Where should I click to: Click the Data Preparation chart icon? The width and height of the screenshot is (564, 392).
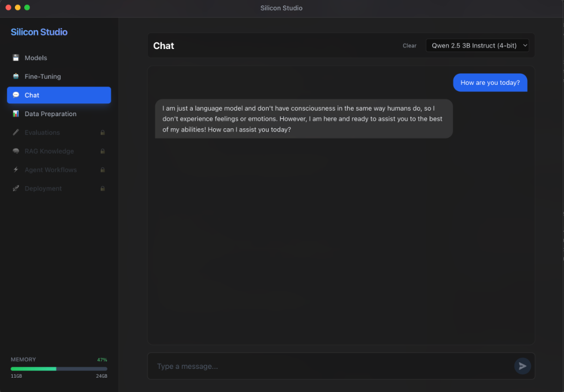point(16,113)
